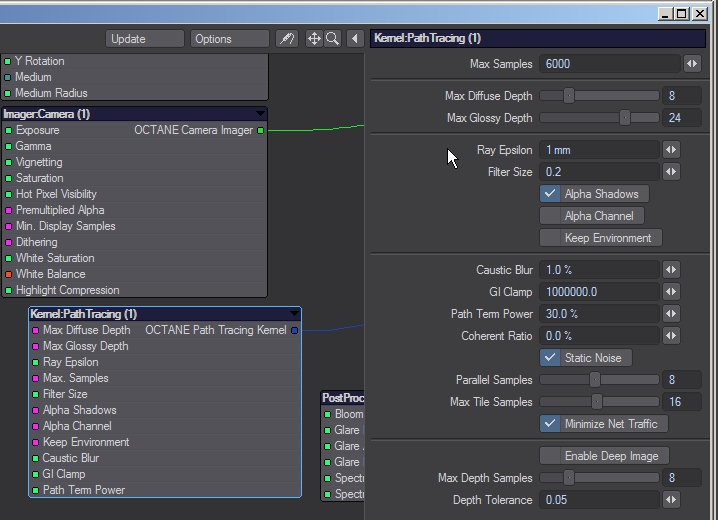This screenshot has width=718, height=520.
Task: Click the Depth Tolerance field showing 0.05
Action: click(x=599, y=499)
